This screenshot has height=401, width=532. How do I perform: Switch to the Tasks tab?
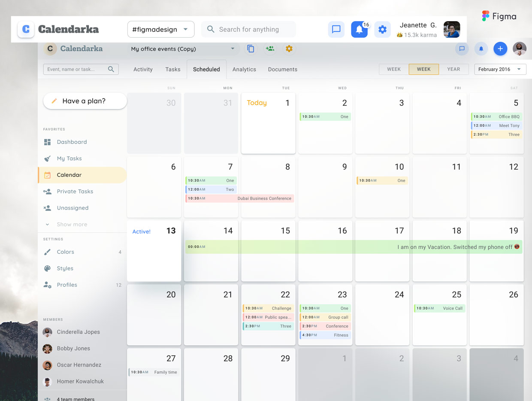coord(173,69)
